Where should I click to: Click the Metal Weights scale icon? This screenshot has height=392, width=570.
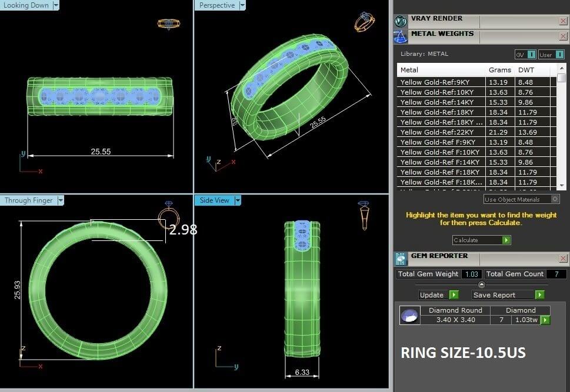coord(401,37)
